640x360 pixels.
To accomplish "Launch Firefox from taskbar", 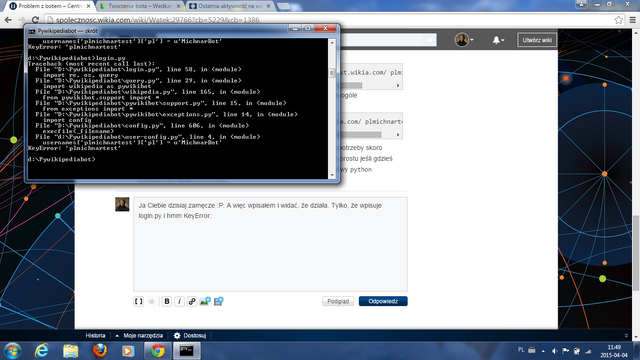I will tap(100, 351).
